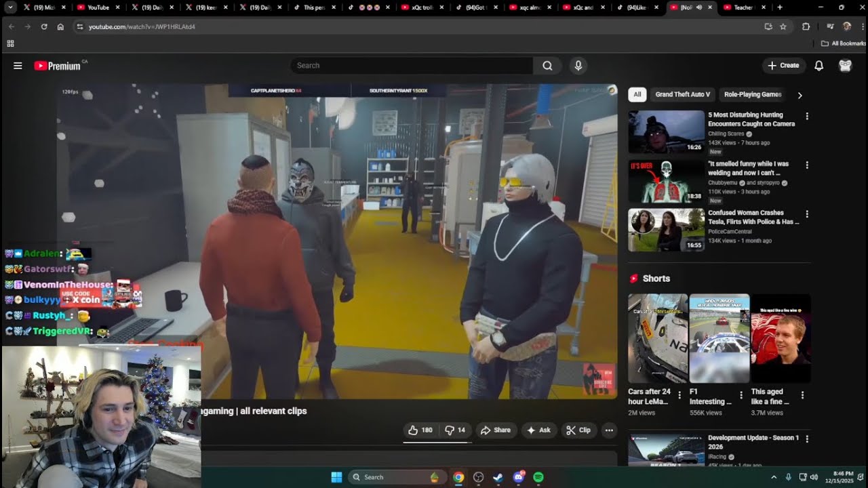Reload the page in Chrome
Viewport: 868px width, 488px height.
[44, 26]
